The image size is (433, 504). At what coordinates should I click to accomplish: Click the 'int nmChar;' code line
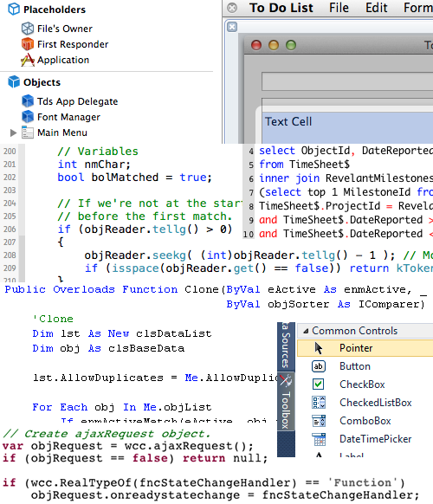point(94,165)
